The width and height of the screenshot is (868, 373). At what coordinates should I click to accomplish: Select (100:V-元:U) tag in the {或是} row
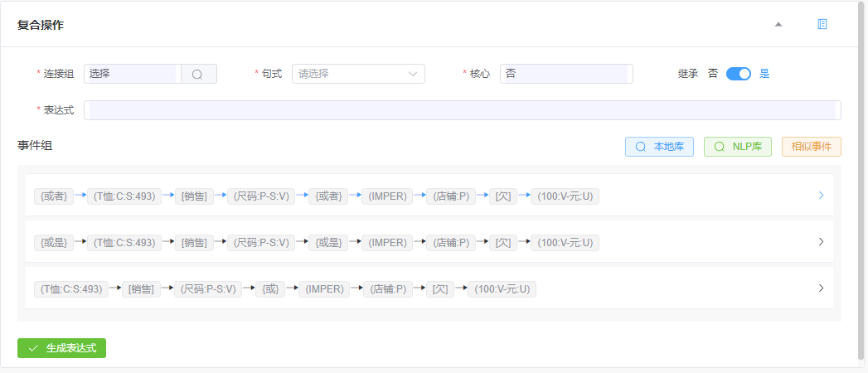click(565, 243)
